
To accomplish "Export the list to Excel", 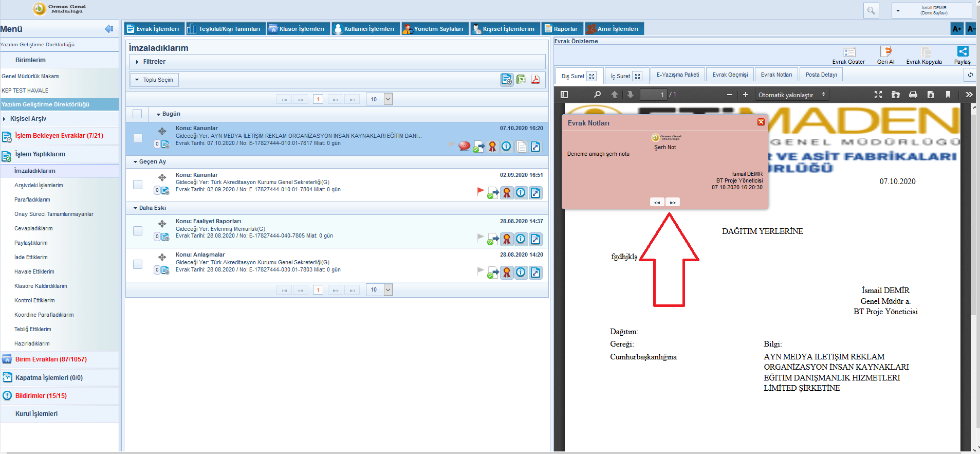I will coord(521,80).
